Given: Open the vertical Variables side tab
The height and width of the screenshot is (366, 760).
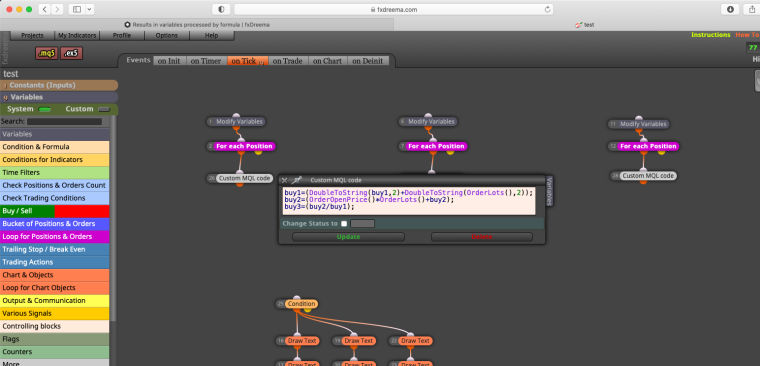Looking at the screenshot, I should click(549, 191).
